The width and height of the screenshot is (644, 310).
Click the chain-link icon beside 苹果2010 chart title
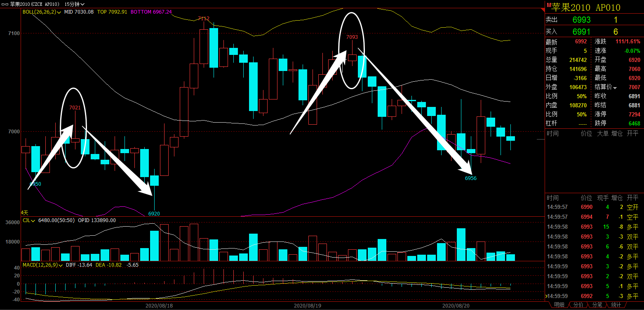[5, 4]
